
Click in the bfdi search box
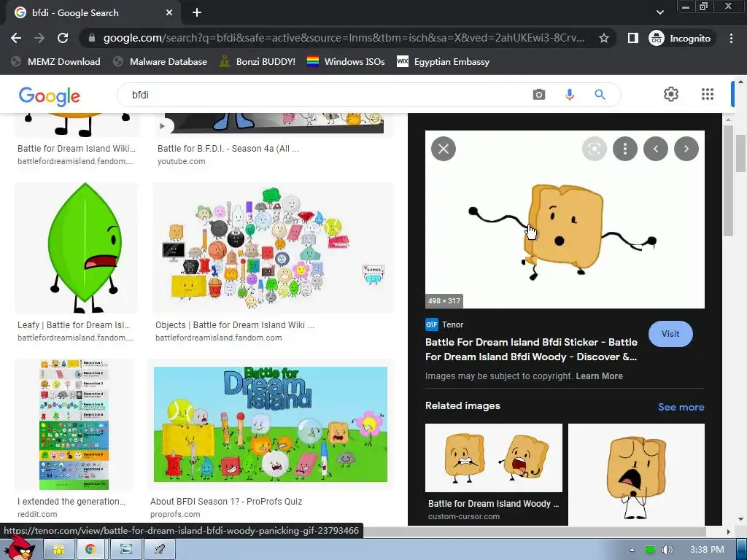pyautogui.click(x=324, y=95)
